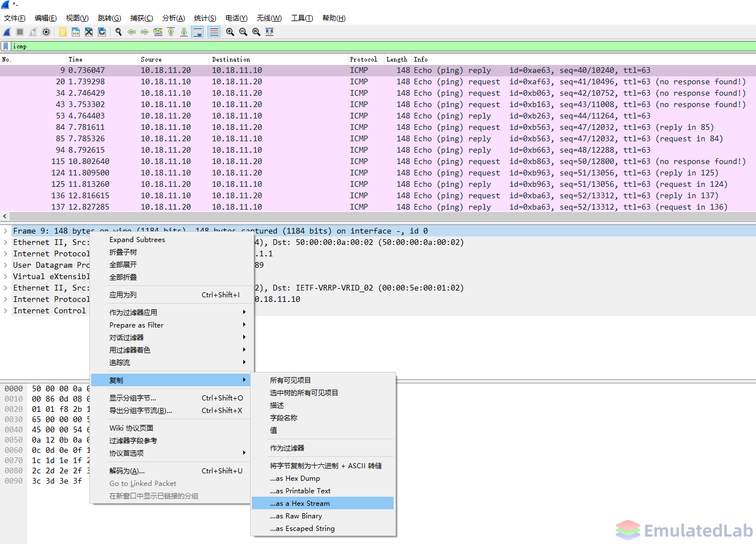Sort by the Source column header
756x544 pixels.
coord(174,59)
